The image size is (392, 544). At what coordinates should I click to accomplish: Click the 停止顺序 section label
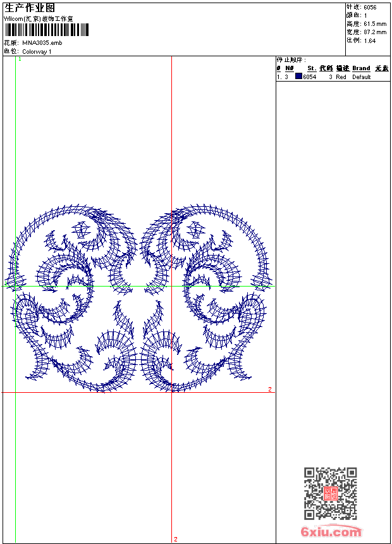coord(291,60)
